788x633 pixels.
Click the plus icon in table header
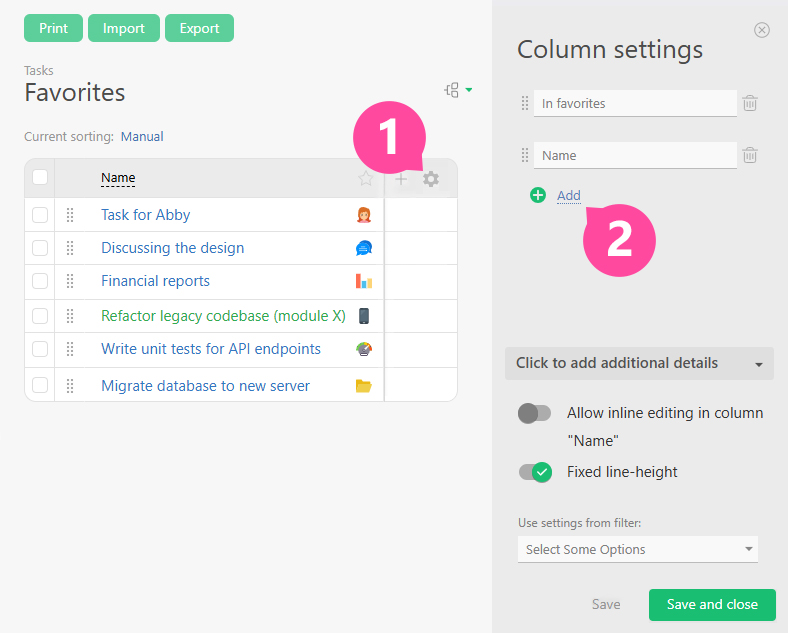(x=401, y=179)
